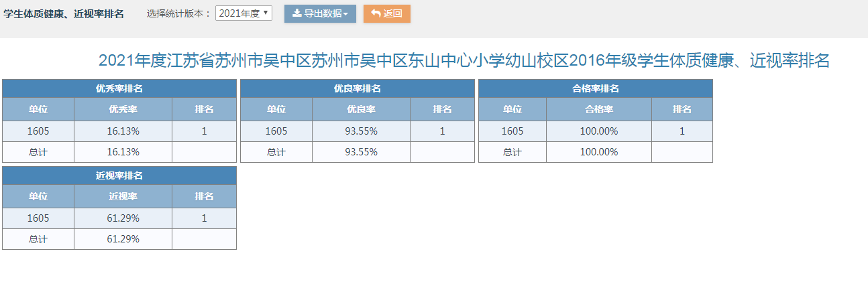Click the 排名 column header in 优良率排名 table

coord(443,109)
